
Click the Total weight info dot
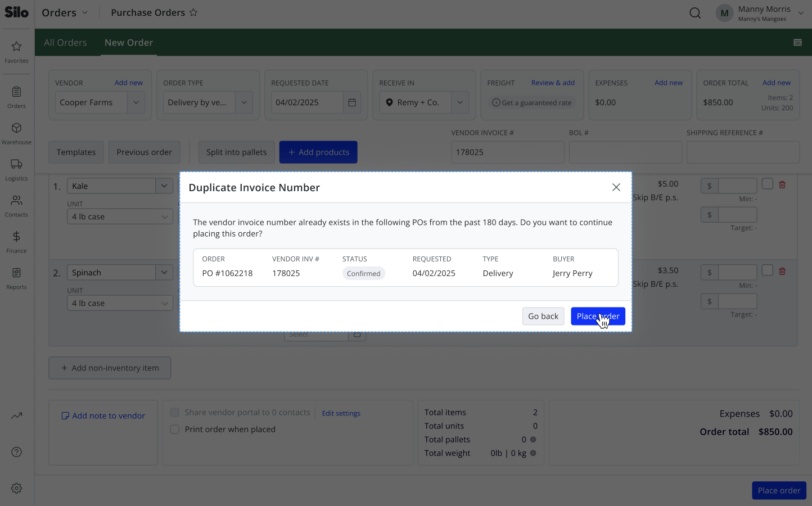(533, 453)
